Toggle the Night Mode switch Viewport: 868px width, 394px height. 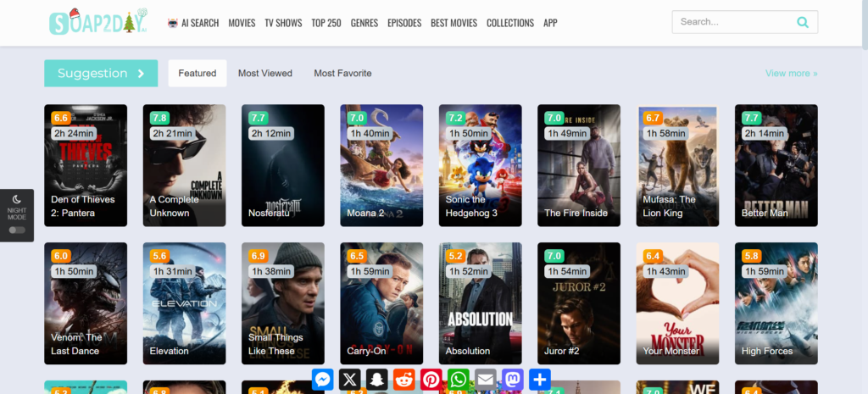(17, 230)
